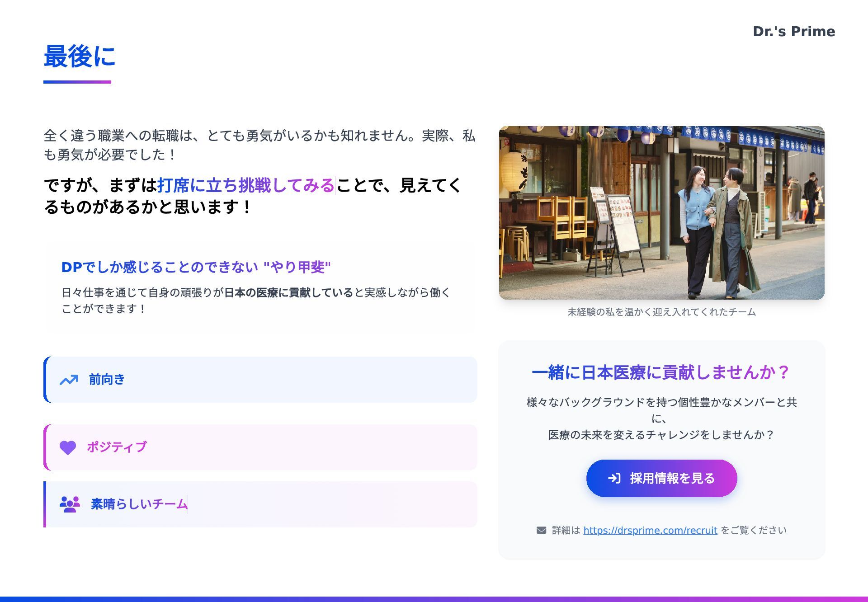Click the bold 日本の医療に貢献している text
The width and height of the screenshot is (868, 602).
(x=288, y=293)
